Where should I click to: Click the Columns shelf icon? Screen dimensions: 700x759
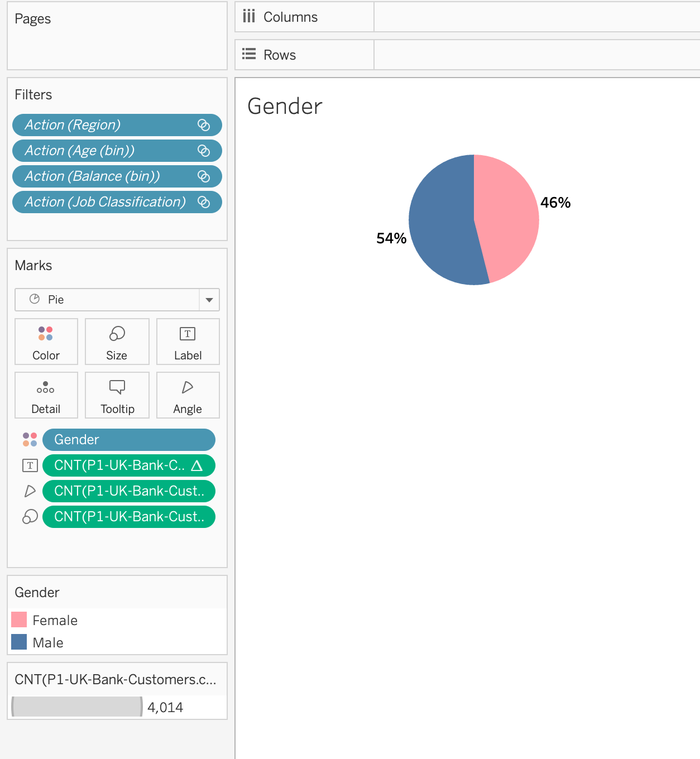point(249,16)
